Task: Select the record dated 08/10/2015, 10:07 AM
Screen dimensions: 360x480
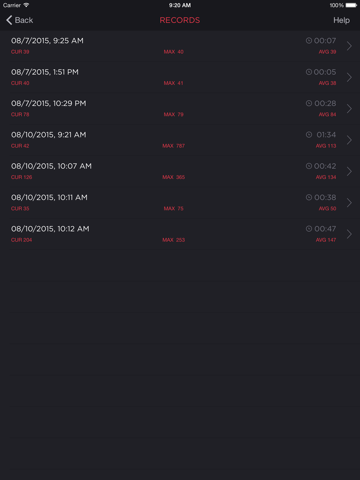Action: click(x=180, y=171)
